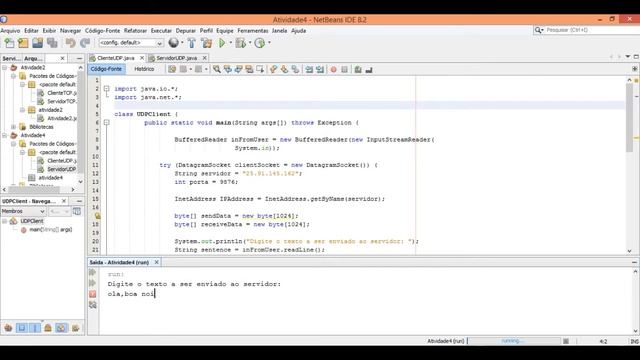Open the Executar menu
This screenshot has width=640, height=360.
tap(161, 31)
